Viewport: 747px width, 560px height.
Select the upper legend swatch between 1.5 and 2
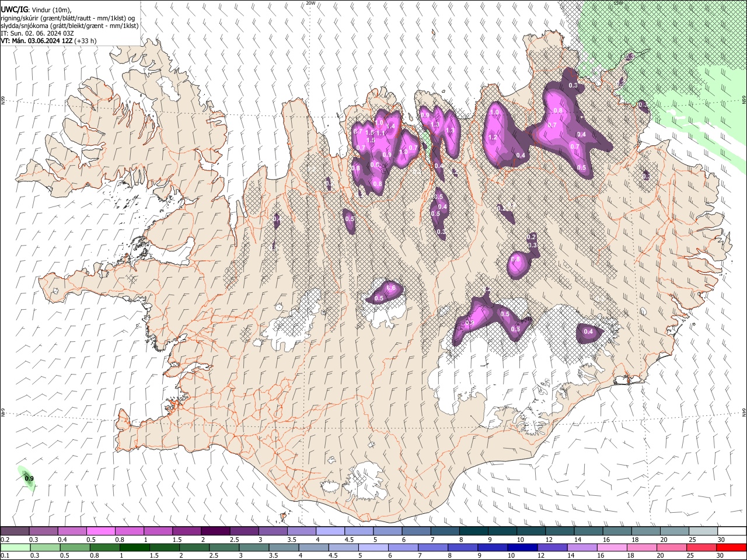point(187,531)
